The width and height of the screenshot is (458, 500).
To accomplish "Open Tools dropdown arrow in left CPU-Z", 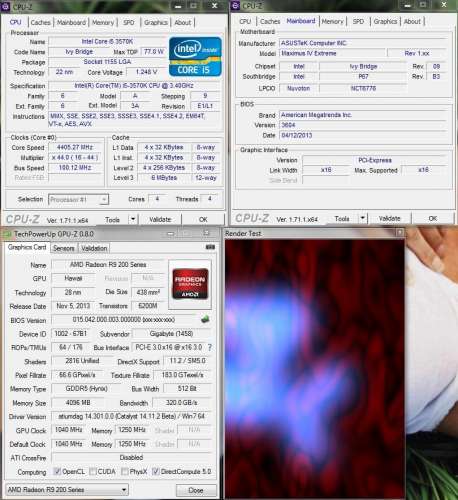I will 133,219.
